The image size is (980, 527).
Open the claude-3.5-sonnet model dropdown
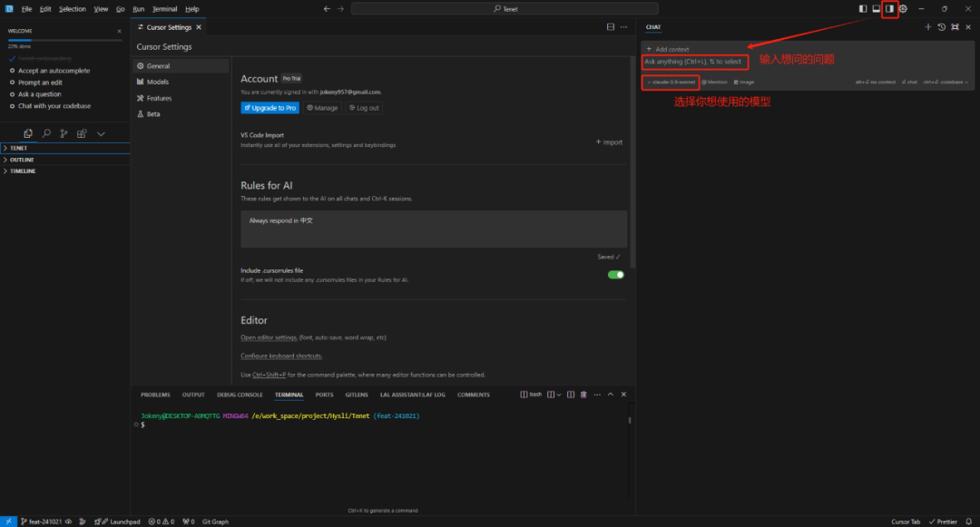(x=671, y=82)
